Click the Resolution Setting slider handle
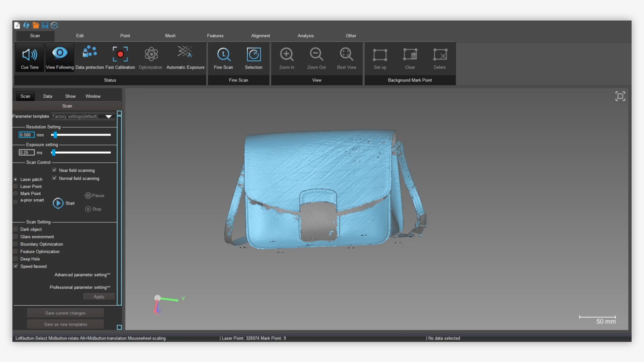Image resolution: width=644 pixels, height=362 pixels. coord(55,135)
